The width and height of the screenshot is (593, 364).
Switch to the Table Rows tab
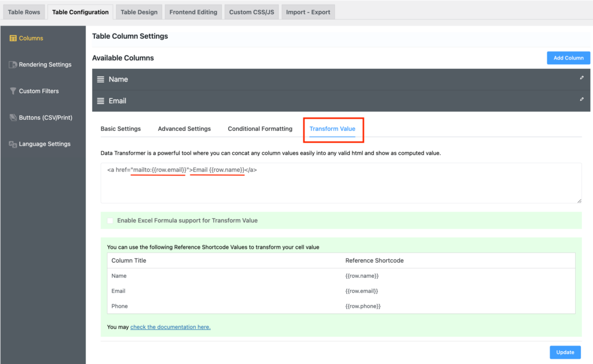coord(24,12)
